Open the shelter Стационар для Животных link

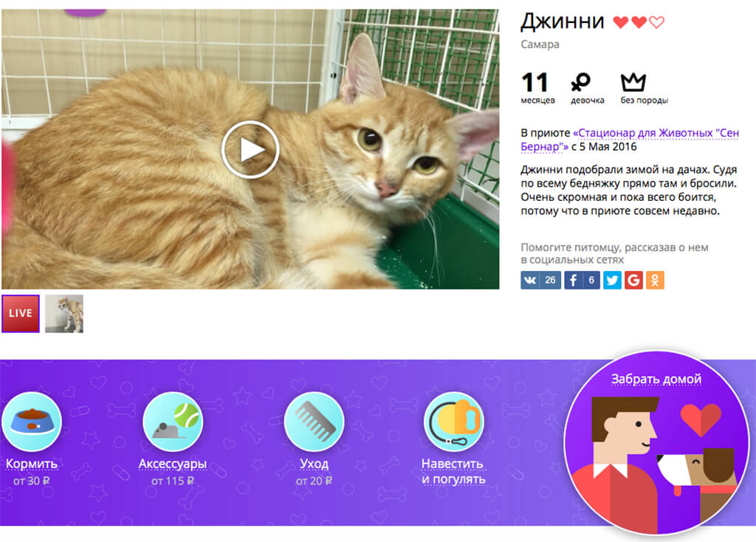tap(630, 140)
